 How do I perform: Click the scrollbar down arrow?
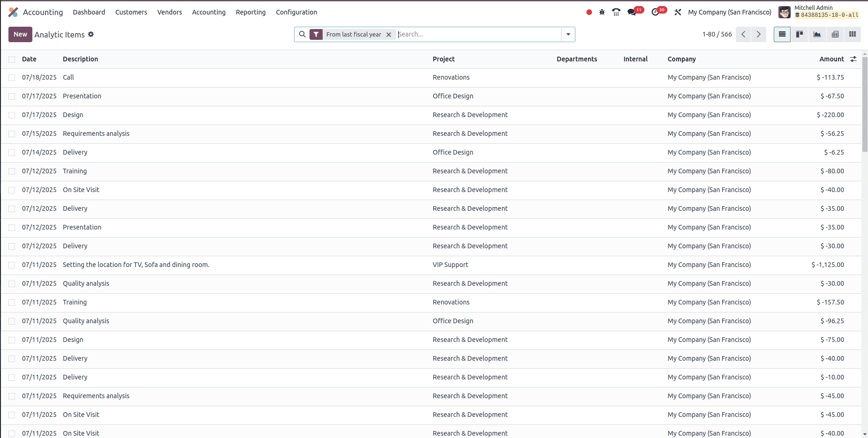(865, 434)
